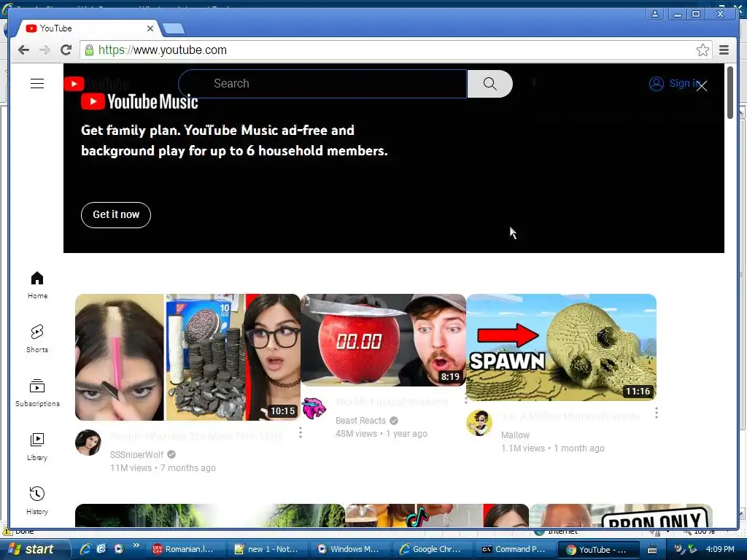Open the Chrome menu button
The height and width of the screenshot is (560, 747).
click(x=724, y=50)
